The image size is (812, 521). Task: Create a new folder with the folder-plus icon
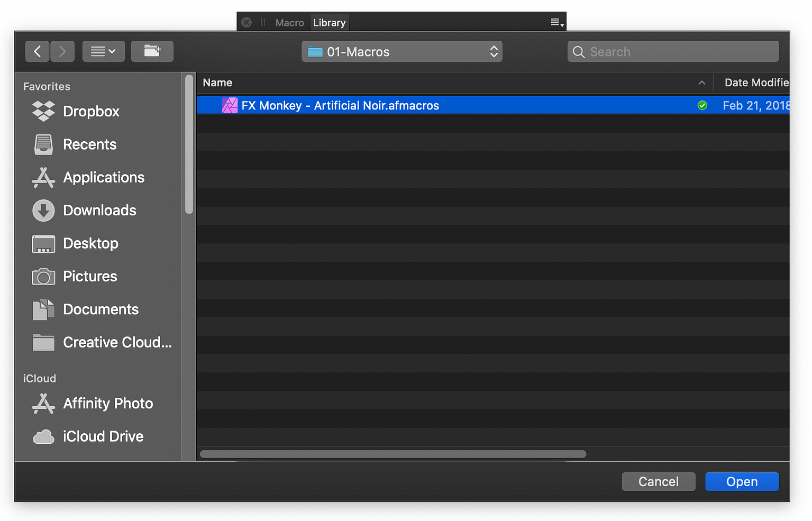pos(152,51)
